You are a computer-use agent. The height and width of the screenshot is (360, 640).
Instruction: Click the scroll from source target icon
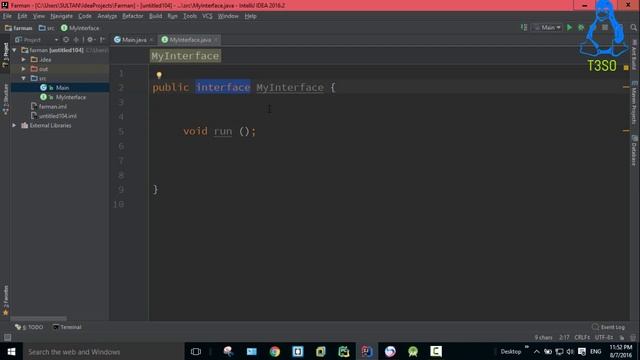[66, 40]
